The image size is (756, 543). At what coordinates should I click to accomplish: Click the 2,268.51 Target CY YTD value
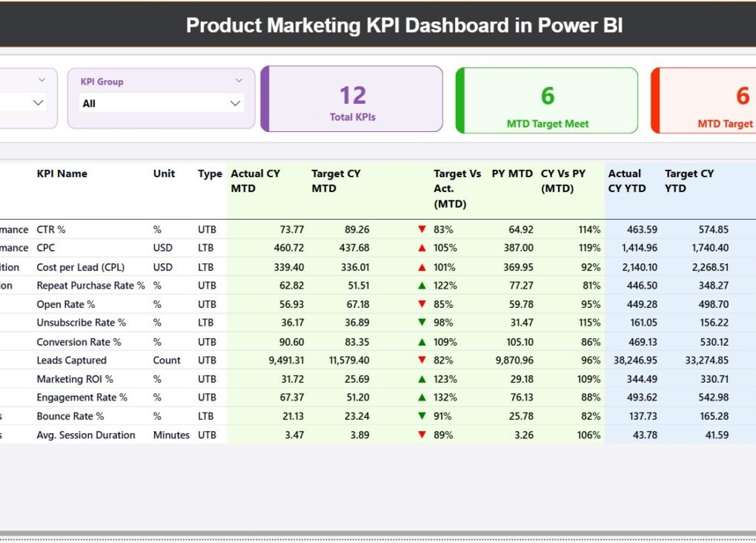pyautogui.click(x=710, y=267)
